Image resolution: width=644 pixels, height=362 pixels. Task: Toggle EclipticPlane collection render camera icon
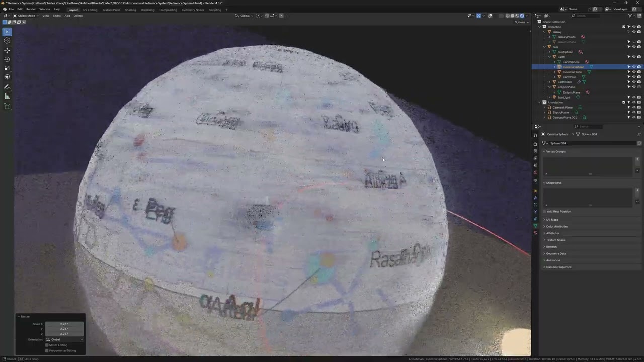click(639, 87)
